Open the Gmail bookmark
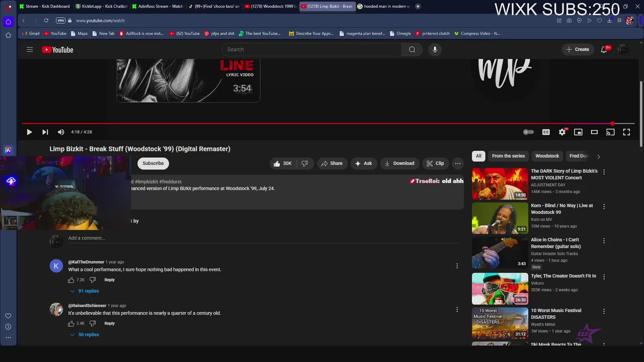 tap(31, 34)
